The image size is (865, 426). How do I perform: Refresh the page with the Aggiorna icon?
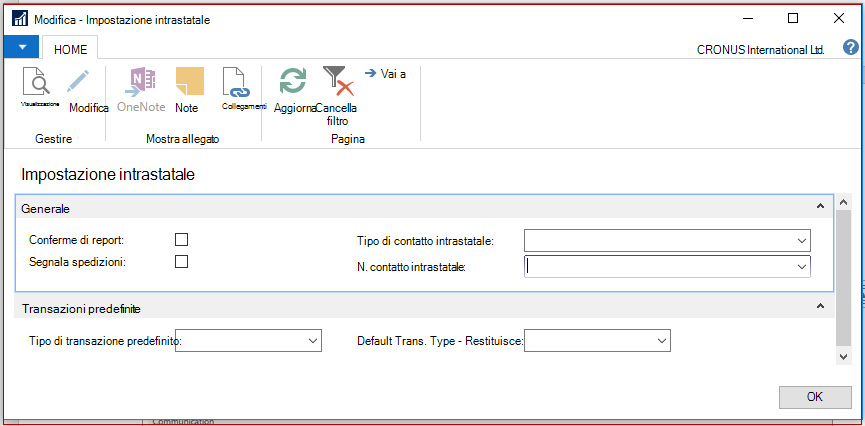point(293,82)
